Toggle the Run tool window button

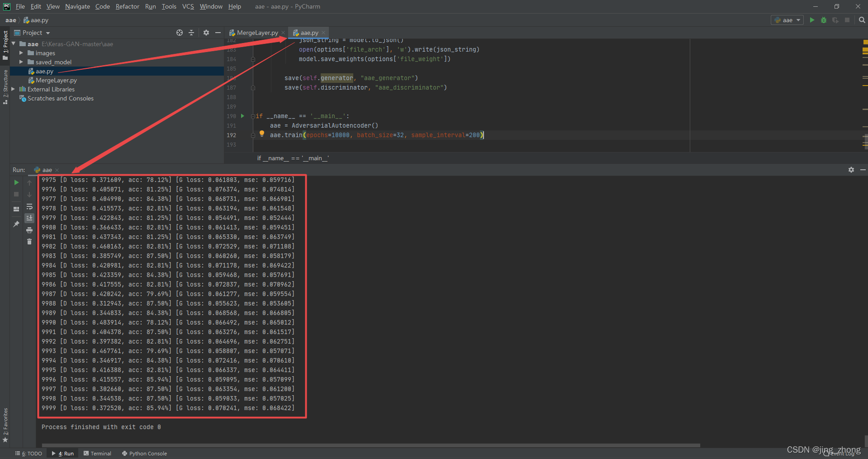point(63,453)
